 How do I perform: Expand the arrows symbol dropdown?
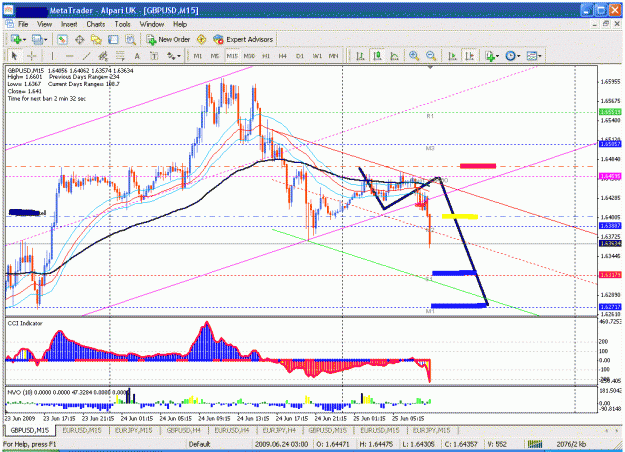[179, 56]
